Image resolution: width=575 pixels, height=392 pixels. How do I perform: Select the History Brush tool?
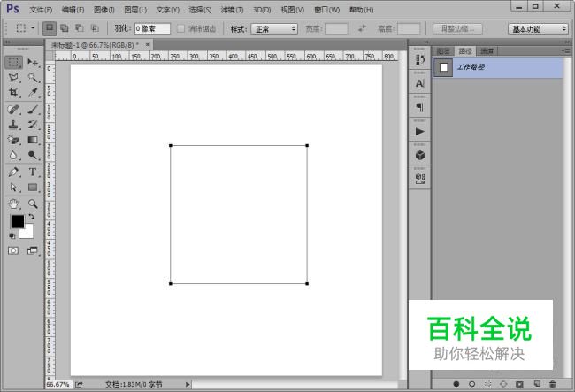tap(33, 125)
